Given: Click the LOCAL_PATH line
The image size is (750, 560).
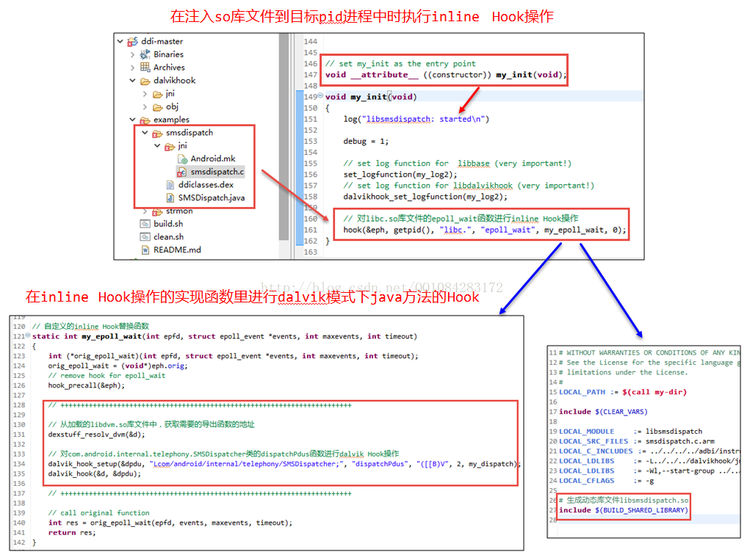Looking at the screenshot, I should pyautogui.click(x=623, y=392).
